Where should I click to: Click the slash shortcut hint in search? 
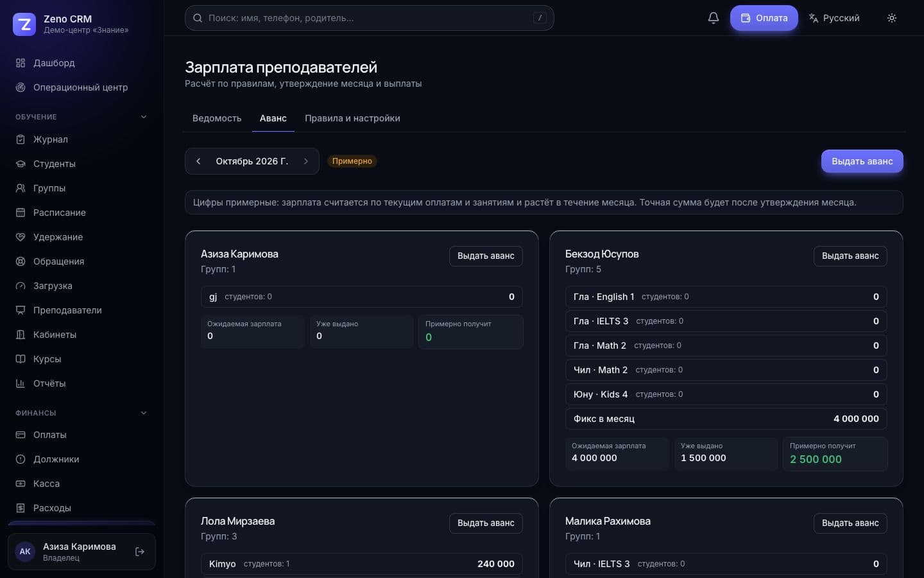pos(540,18)
